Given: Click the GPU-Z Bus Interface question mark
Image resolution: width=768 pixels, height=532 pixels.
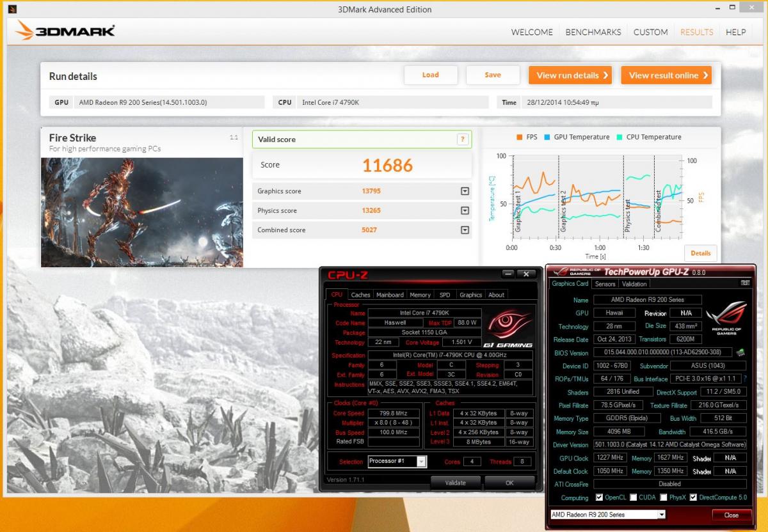Looking at the screenshot, I should point(745,379).
